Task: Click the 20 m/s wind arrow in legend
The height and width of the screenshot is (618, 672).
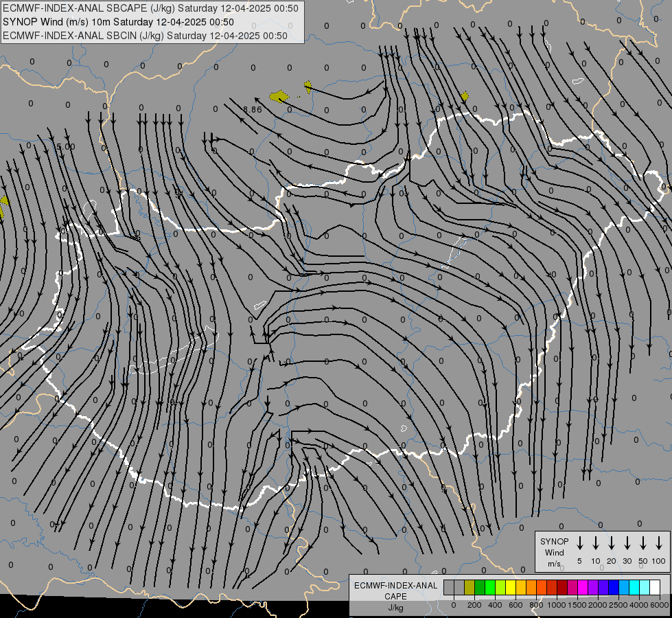Action: (x=612, y=543)
